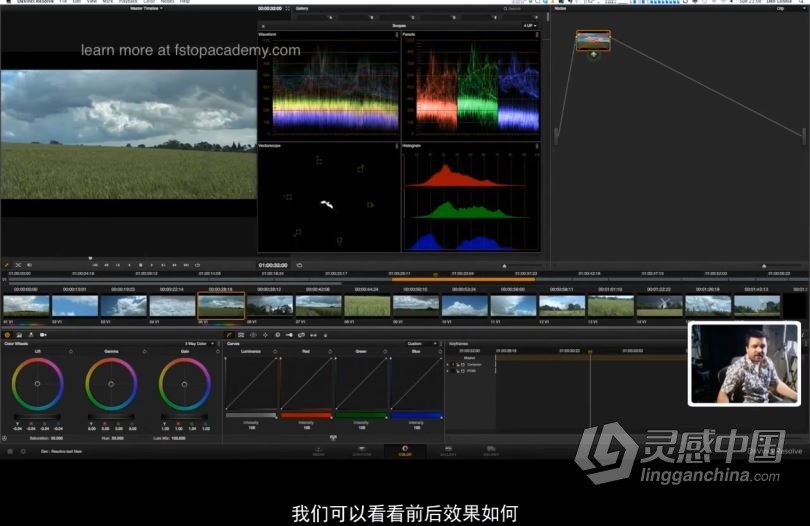
Task: Open the Motion Effects palette icon
Action: point(31,335)
